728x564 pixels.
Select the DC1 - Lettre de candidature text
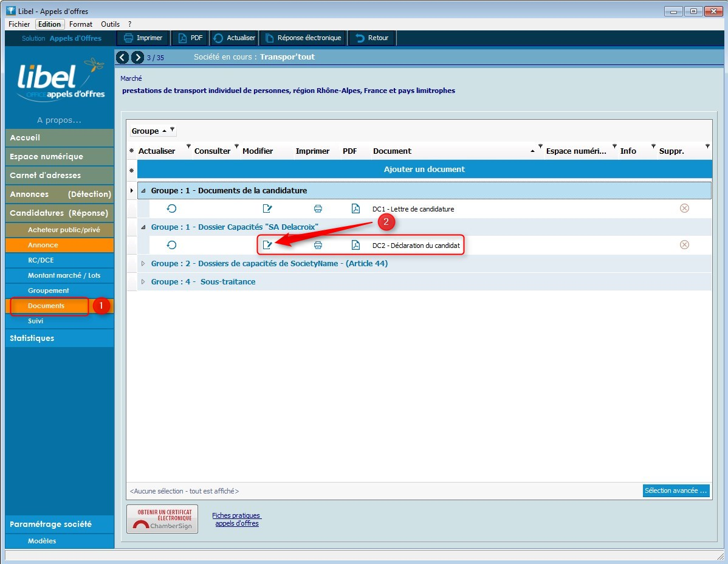tap(413, 209)
